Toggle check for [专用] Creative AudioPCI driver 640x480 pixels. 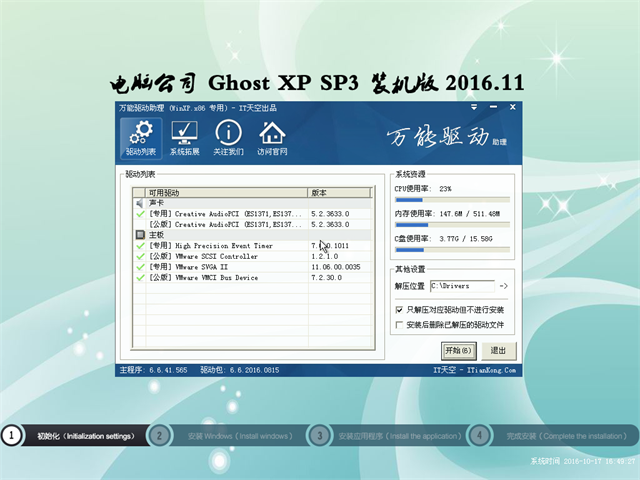[x=140, y=214]
